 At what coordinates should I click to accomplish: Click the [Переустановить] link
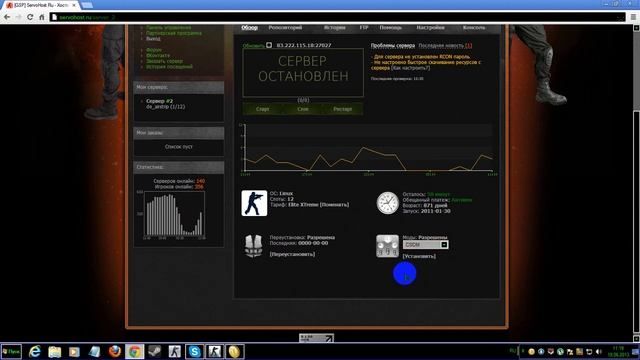(x=292, y=254)
